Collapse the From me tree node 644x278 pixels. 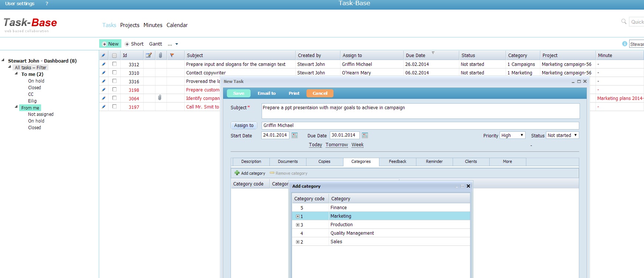pos(16,107)
